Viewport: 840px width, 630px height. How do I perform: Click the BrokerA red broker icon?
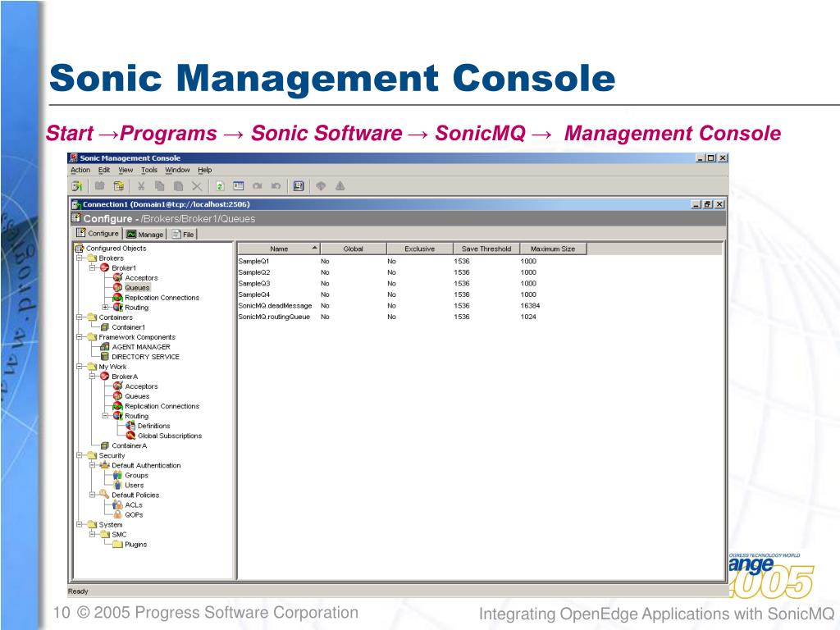[x=104, y=376]
